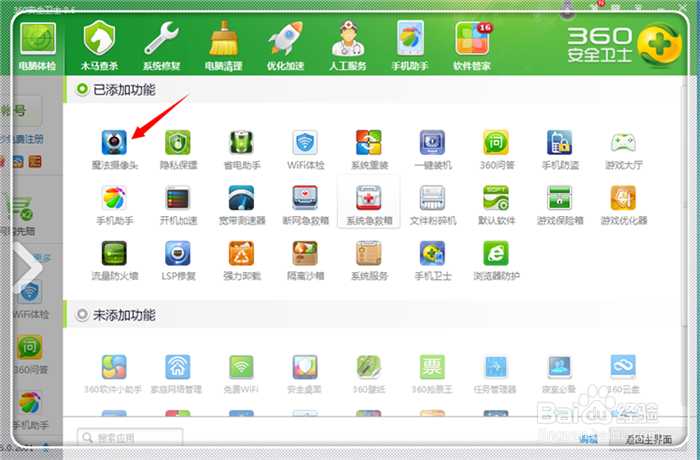The width and height of the screenshot is (700, 460).
Task: Open 强力卸载 uninstall tool
Action: click(x=242, y=260)
